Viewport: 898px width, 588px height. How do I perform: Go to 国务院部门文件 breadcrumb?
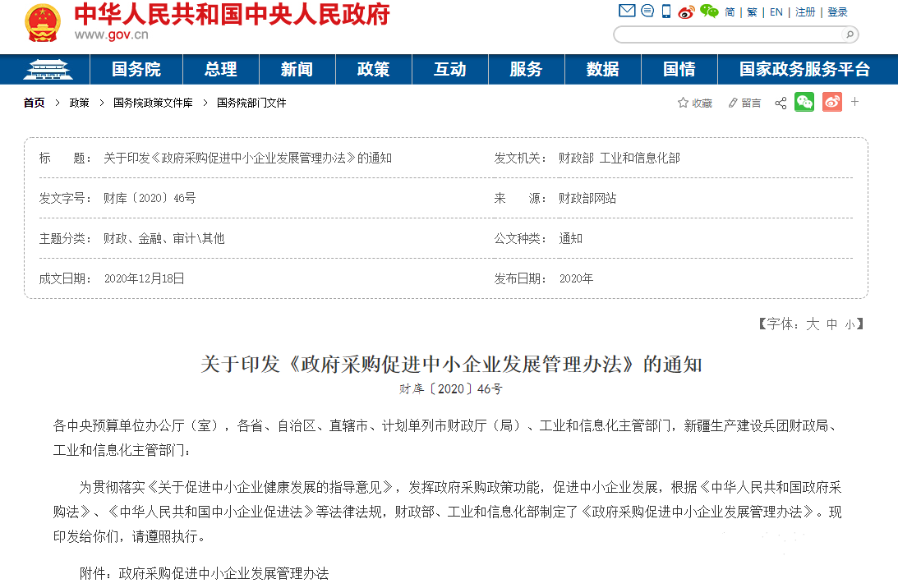[x=251, y=103]
